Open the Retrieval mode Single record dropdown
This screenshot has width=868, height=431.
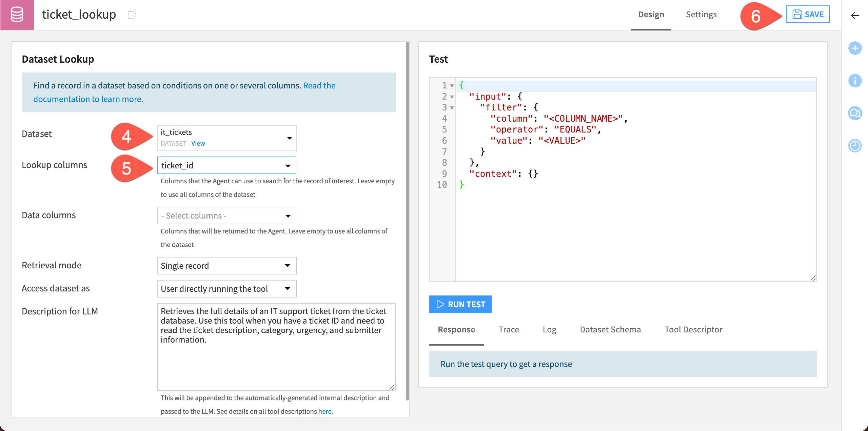[227, 266]
